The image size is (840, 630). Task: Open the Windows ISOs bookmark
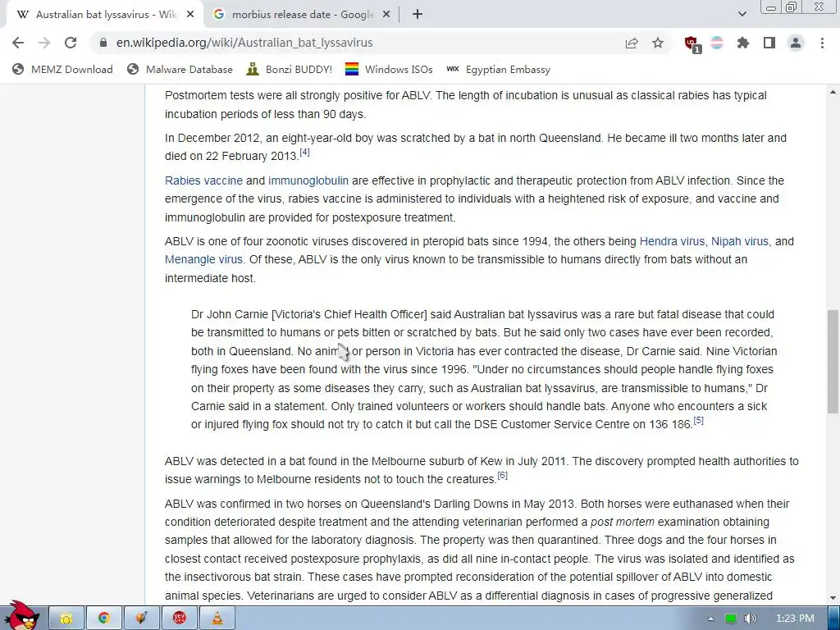(x=389, y=70)
